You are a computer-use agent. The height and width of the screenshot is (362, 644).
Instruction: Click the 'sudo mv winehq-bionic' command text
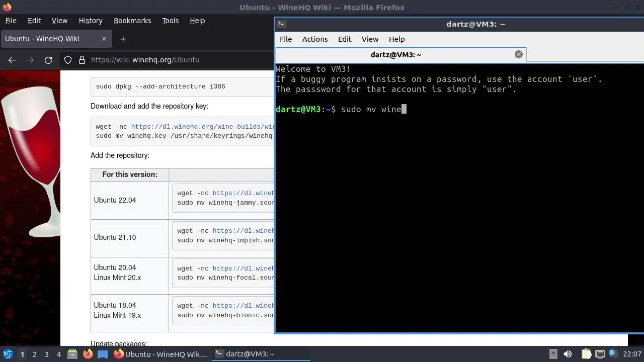[x=225, y=315]
